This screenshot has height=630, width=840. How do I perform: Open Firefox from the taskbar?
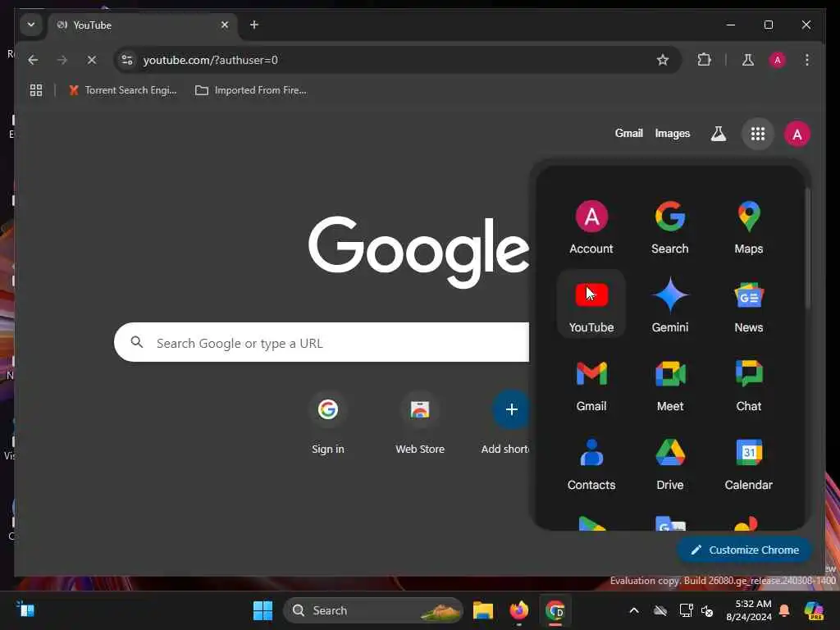pos(519,610)
